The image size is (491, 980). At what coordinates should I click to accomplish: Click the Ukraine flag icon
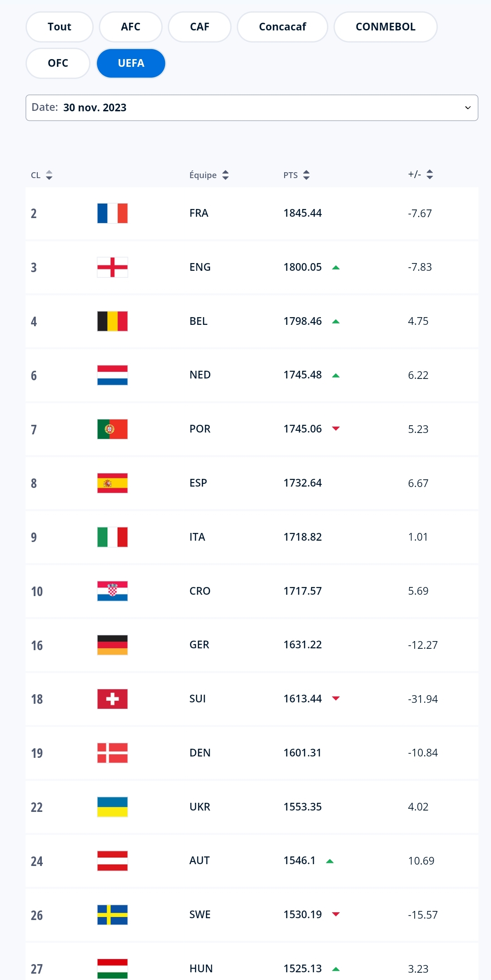pos(112,807)
